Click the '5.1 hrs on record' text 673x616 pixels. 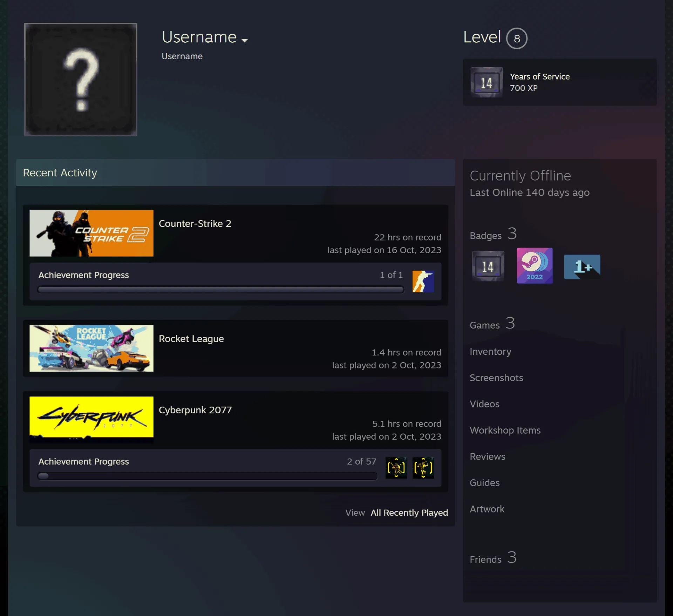coord(407,424)
